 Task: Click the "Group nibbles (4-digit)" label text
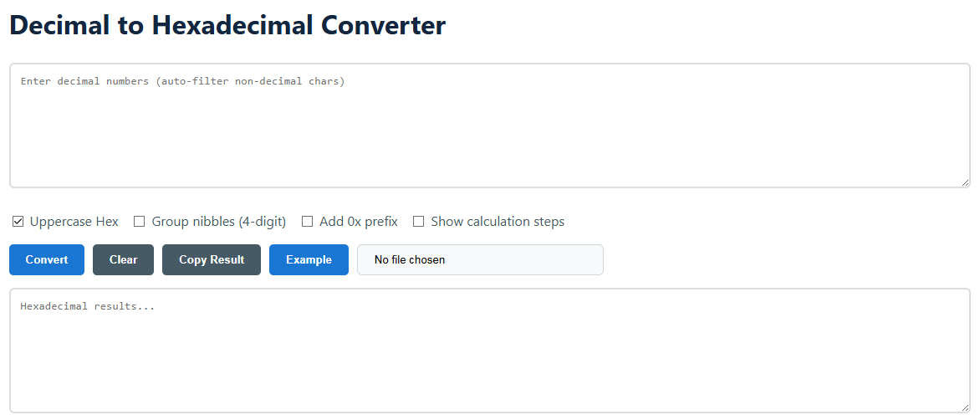click(219, 222)
